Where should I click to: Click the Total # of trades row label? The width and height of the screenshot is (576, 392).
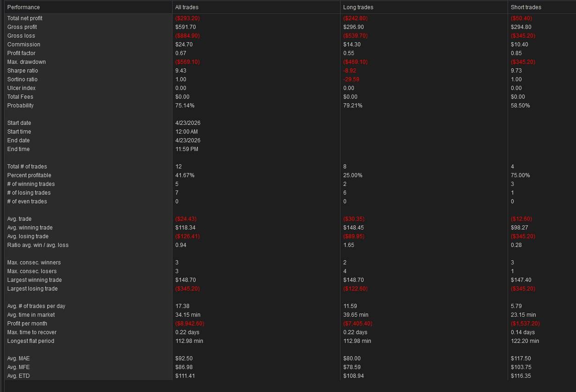(x=27, y=167)
